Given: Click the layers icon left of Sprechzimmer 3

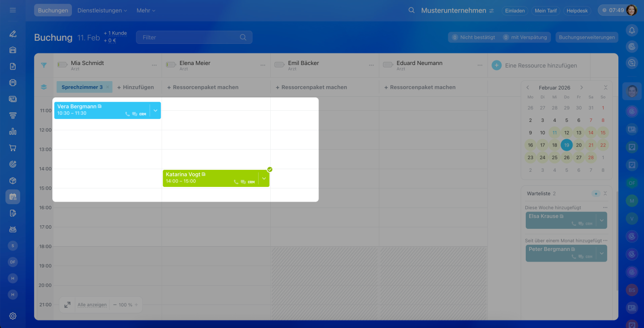Looking at the screenshot, I should 44,87.
